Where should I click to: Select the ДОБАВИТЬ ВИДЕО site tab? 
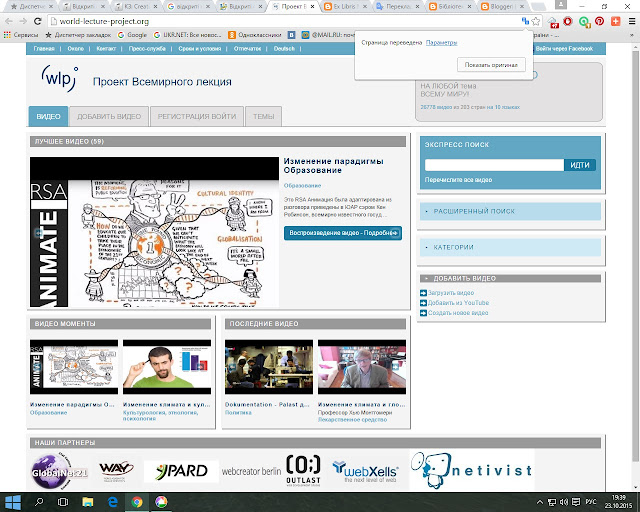109,116
